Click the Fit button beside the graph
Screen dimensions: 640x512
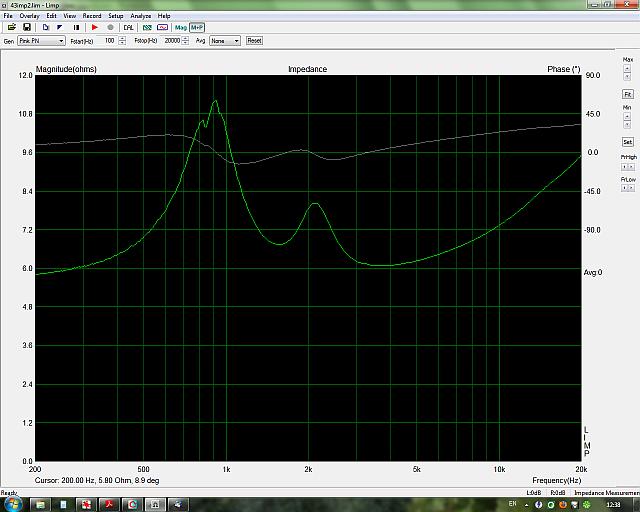point(627,93)
